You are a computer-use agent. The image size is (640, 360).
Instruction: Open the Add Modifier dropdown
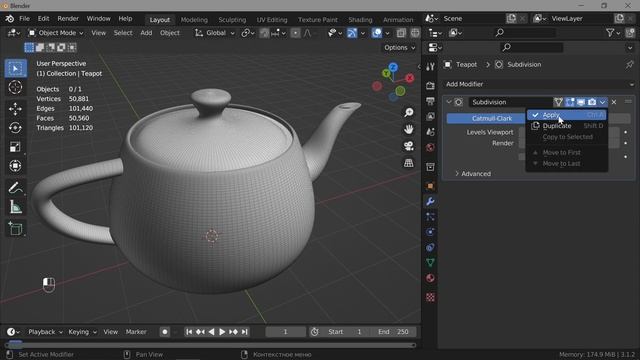click(539, 84)
